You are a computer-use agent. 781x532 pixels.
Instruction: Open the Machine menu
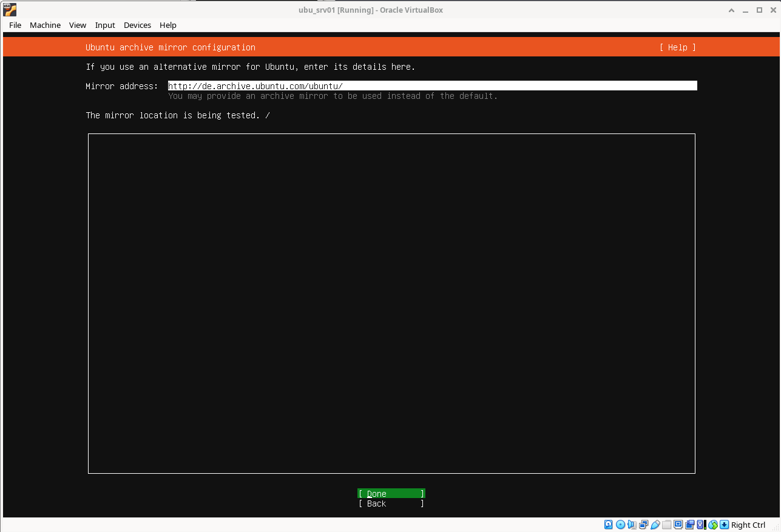(x=45, y=25)
